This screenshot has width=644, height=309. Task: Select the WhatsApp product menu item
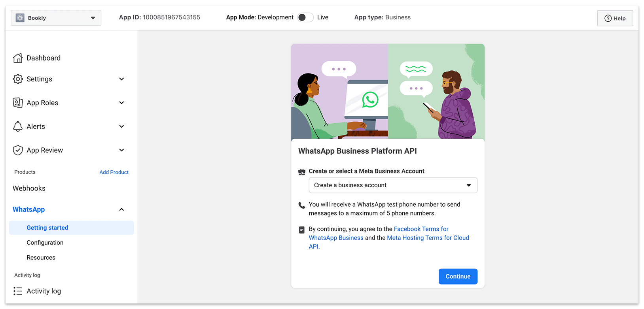(x=28, y=209)
